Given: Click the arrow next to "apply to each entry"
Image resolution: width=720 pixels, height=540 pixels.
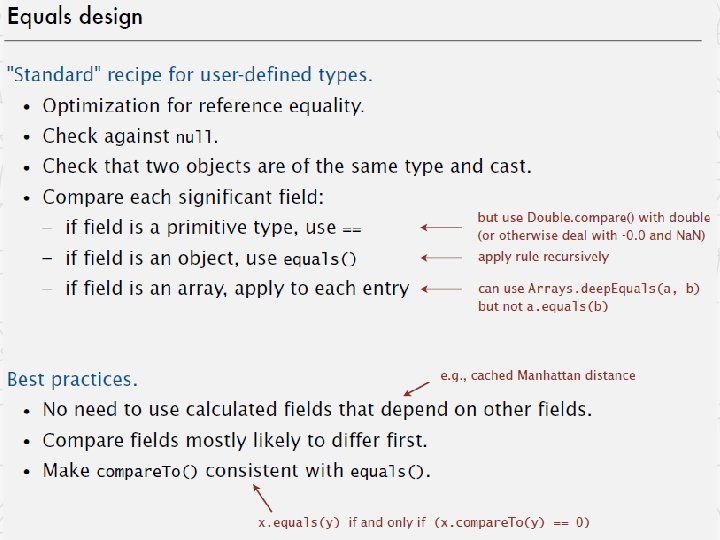Looking at the screenshot, I should (x=441, y=289).
